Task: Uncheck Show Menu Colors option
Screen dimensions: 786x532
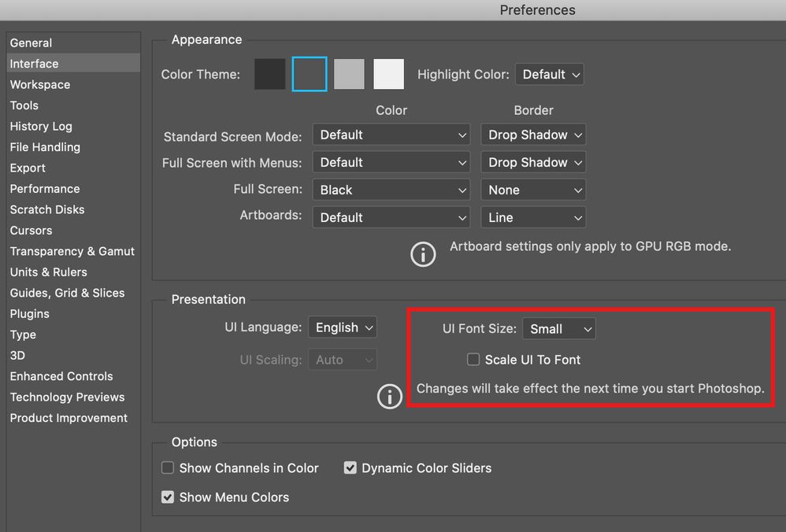Action: (168, 497)
